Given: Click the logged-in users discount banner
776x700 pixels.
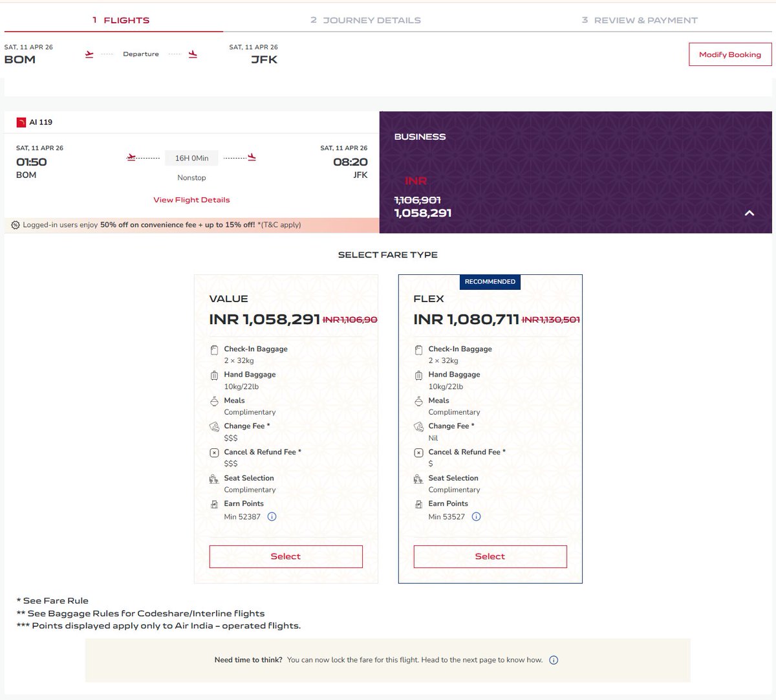Looking at the screenshot, I should tap(191, 225).
